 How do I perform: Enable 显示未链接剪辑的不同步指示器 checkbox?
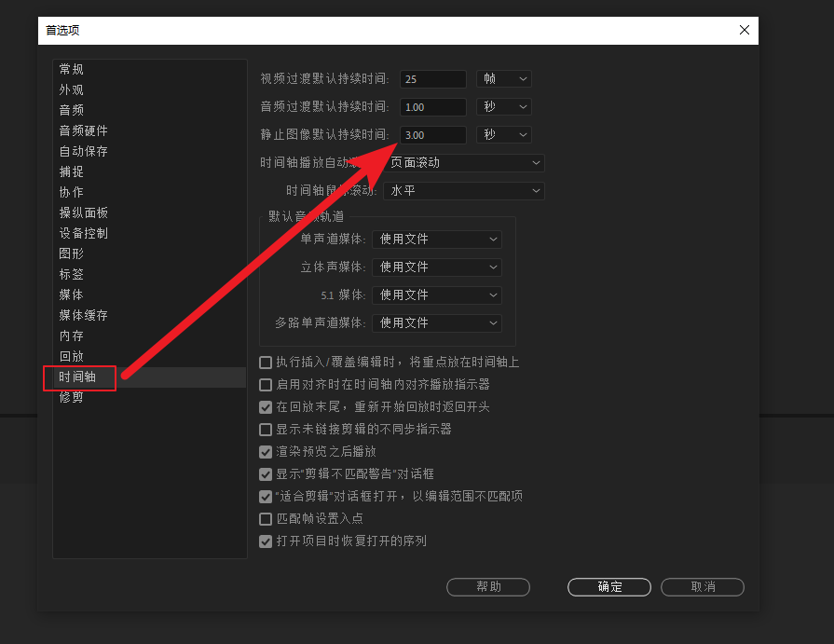266,430
